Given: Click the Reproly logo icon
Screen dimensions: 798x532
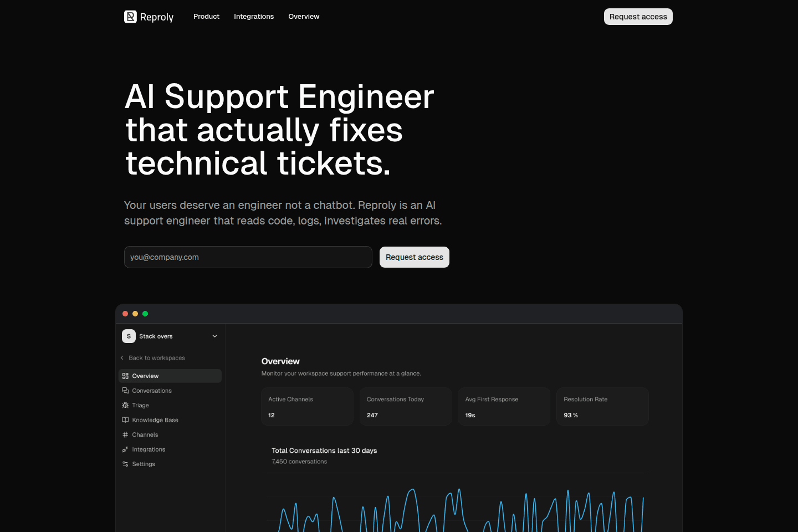Looking at the screenshot, I should click(x=130, y=17).
